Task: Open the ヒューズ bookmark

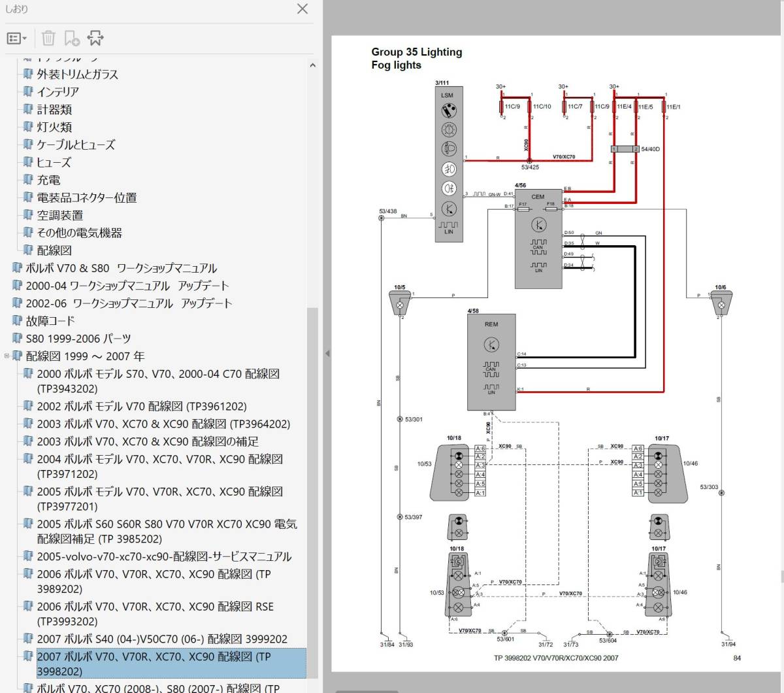Action: coord(54,162)
